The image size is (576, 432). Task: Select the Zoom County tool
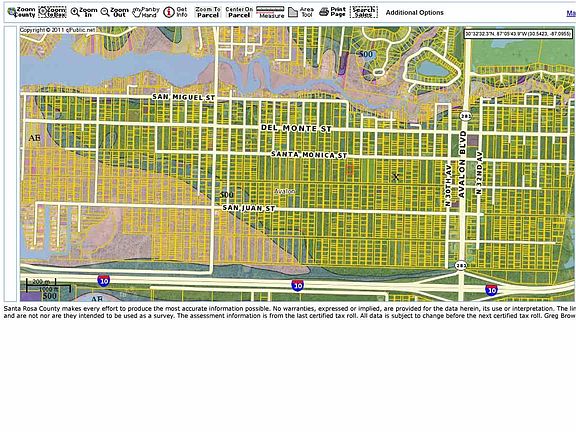pos(21,12)
